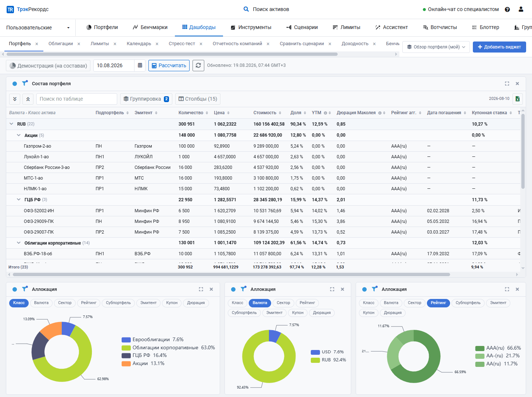Screen dimensions: 532x397
Task: Click the Еврооблигации legend color swatch
Action: (126, 340)
